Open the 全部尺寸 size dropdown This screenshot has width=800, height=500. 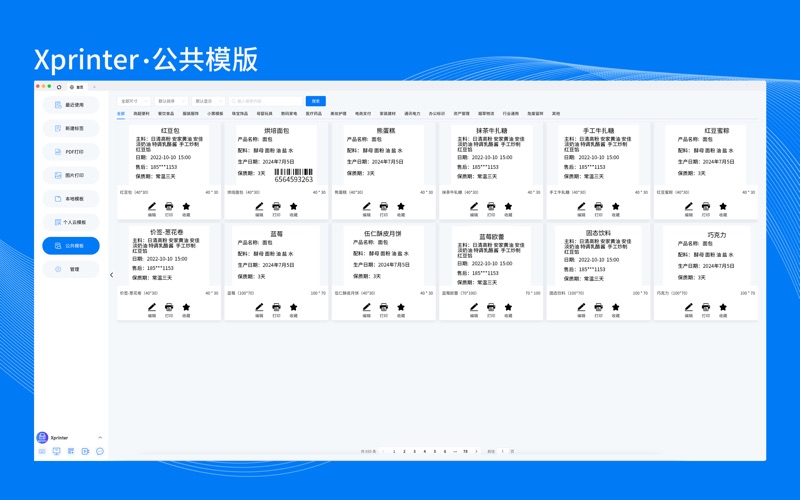pyautogui.click(x=133, y=101)
